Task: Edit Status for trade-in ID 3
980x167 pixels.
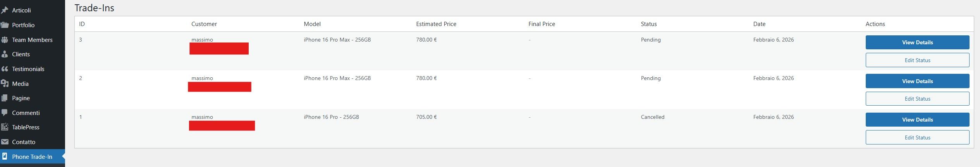Action: (x=917, y=60)
